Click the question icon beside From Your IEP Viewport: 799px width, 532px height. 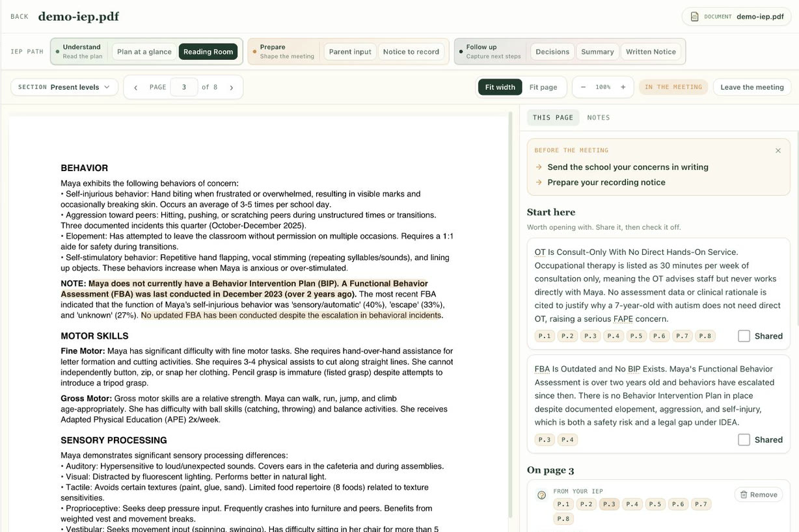(541, 495)
